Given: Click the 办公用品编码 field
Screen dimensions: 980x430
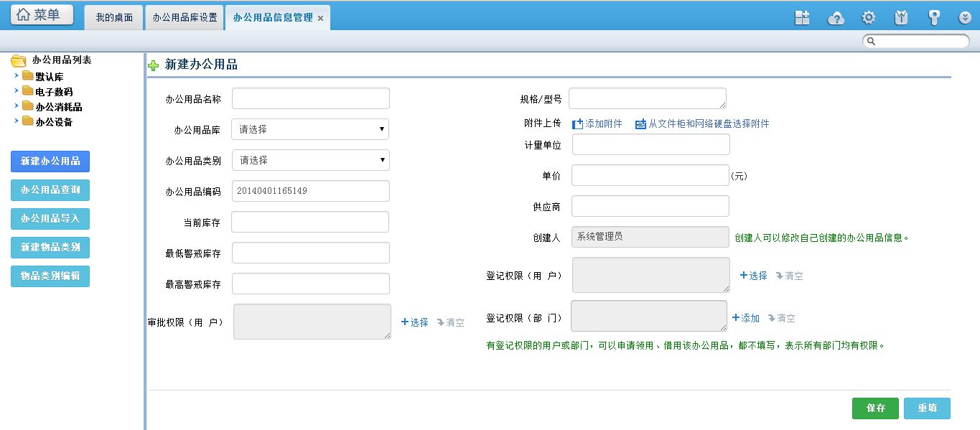Looking at the screenshot, I should [x=310, y=191].
